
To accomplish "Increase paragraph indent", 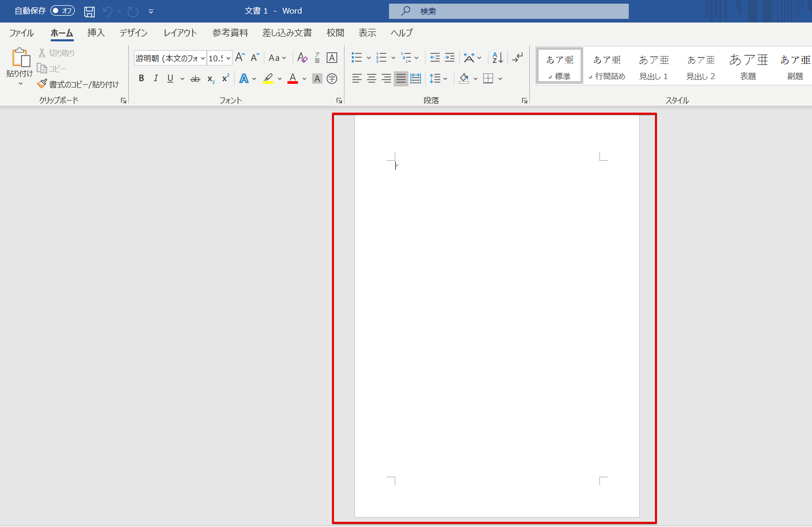I will 450,58.
